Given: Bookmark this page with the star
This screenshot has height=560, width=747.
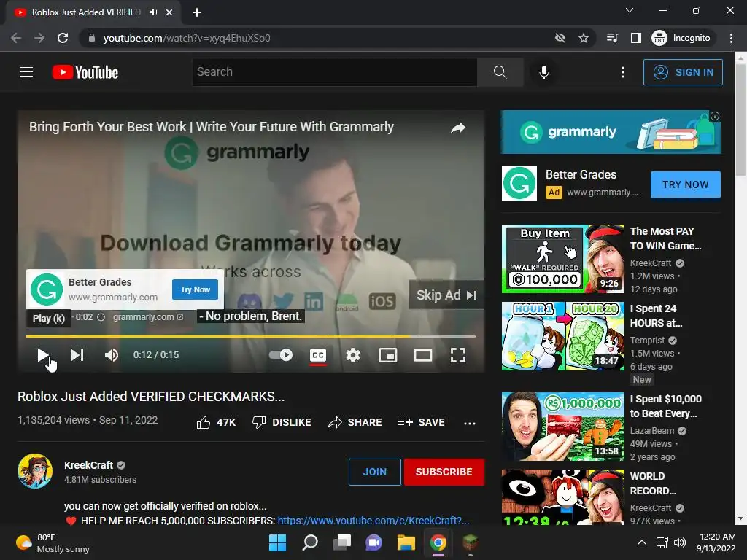Looking at the screenshot, I should [584, 38].
